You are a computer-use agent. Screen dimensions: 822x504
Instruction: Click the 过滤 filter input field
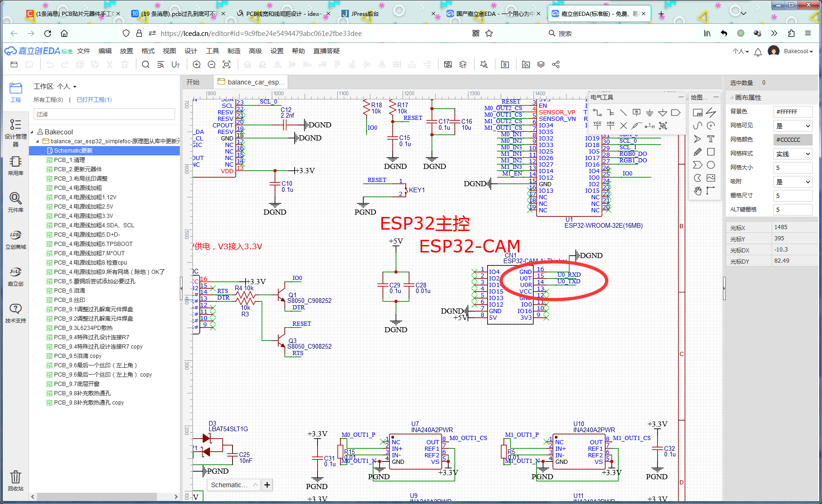pos(104,114)
